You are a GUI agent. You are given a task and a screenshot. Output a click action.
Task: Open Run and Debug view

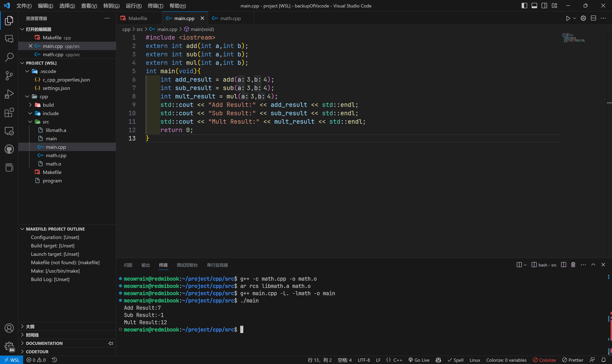(x=9, y=94)
